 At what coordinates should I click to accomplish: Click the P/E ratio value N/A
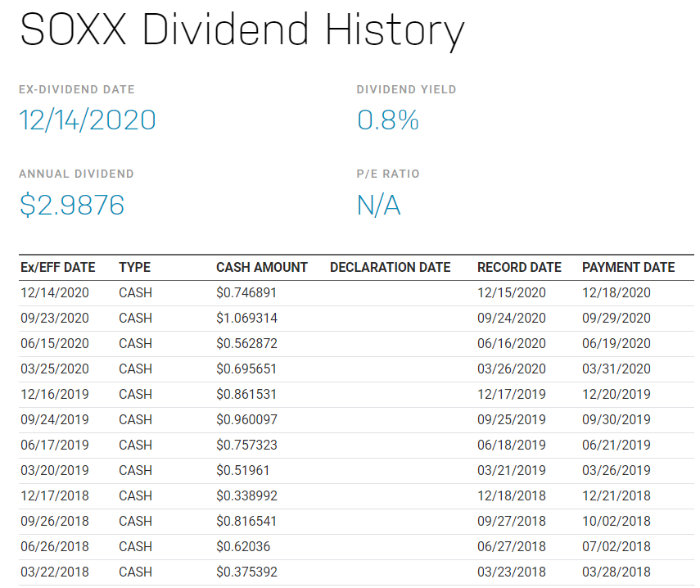point(378,206)
